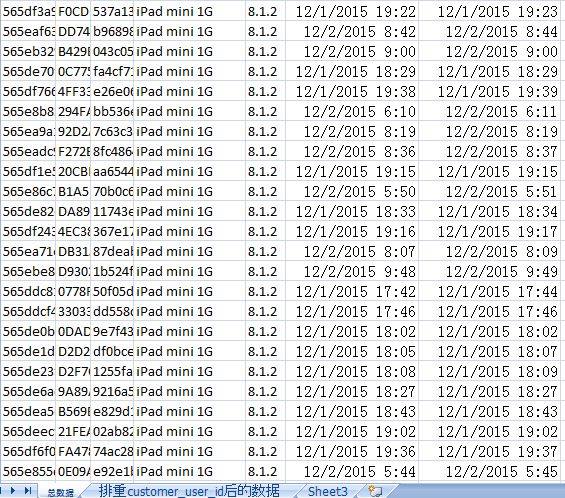Viewport: 565px width, 498px height.
Task: Open the 总数据 sheet tab
Action: pos(60,492)
